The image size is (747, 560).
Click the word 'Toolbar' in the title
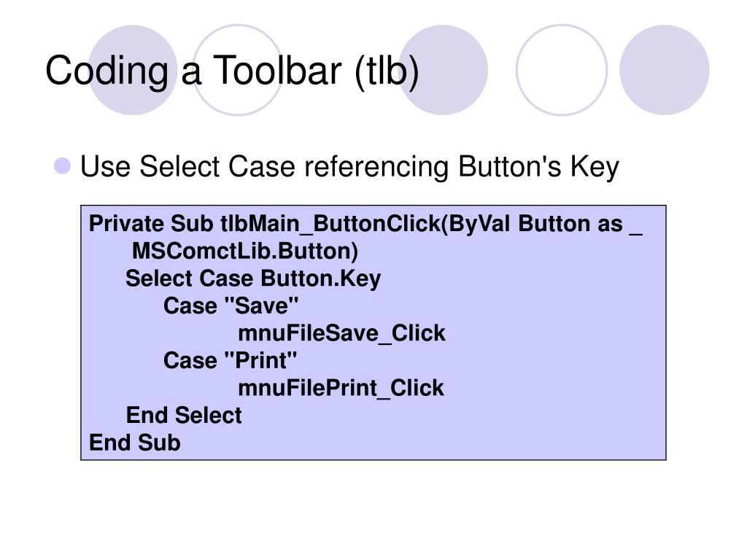(x=276, y=71)
